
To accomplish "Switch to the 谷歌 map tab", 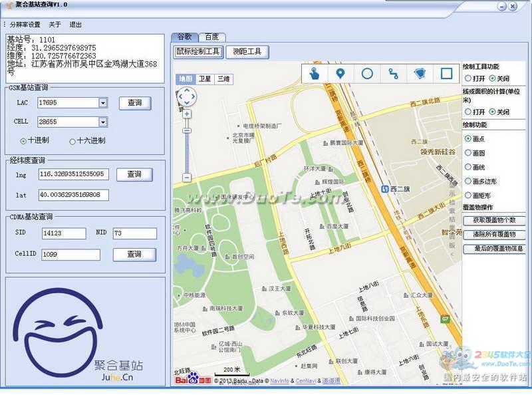I will [185, 37].
